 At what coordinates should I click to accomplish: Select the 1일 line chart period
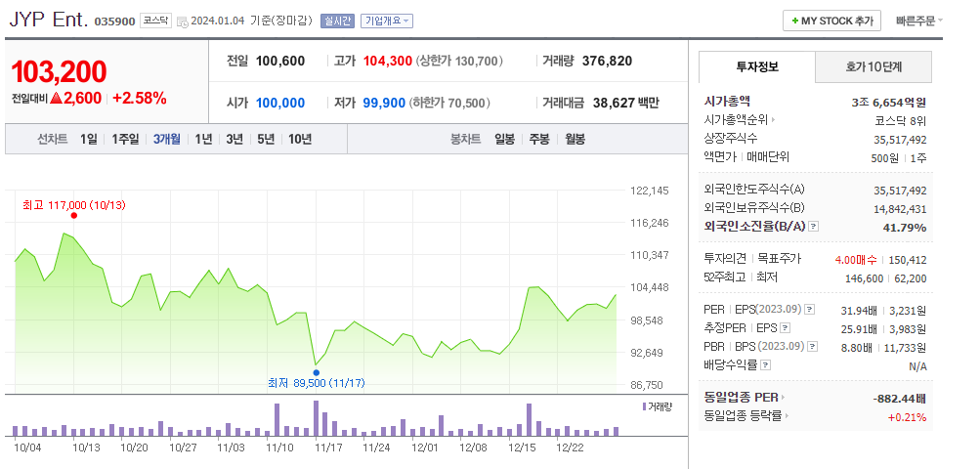[x=89, y=139]
